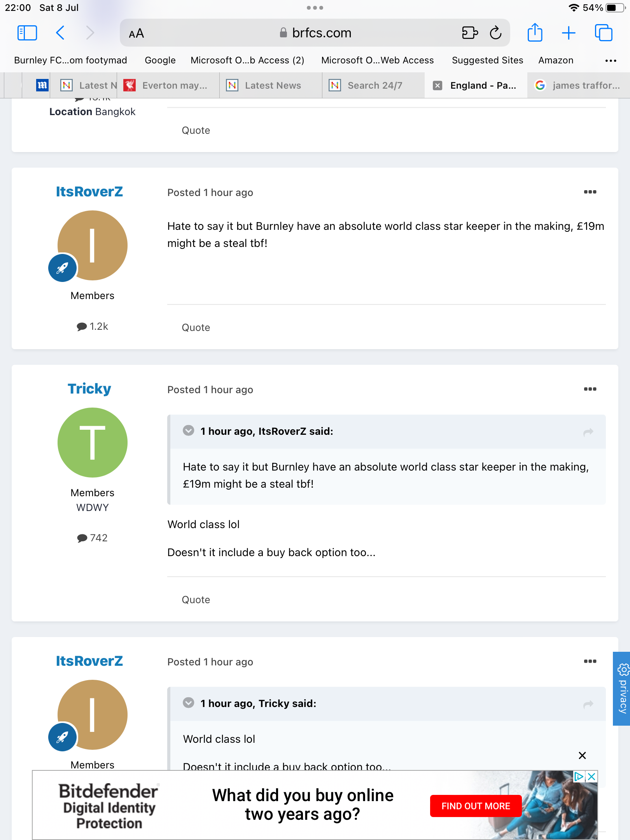Go back to previous page

[60, 33]
